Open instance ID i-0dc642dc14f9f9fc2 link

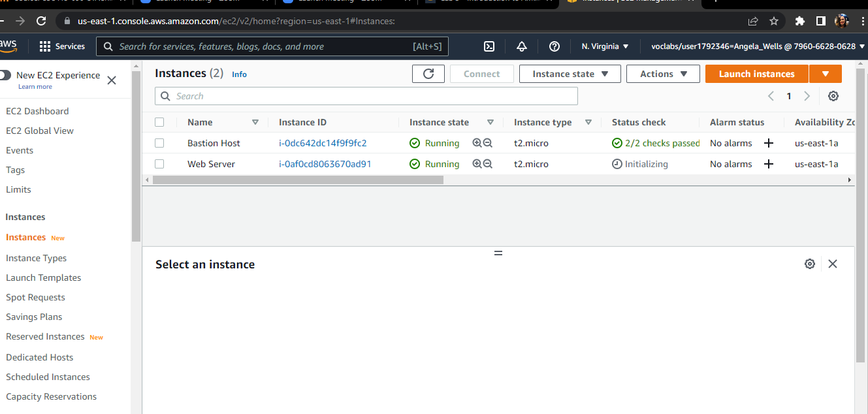pyautogui.click(x=323, y=143)
